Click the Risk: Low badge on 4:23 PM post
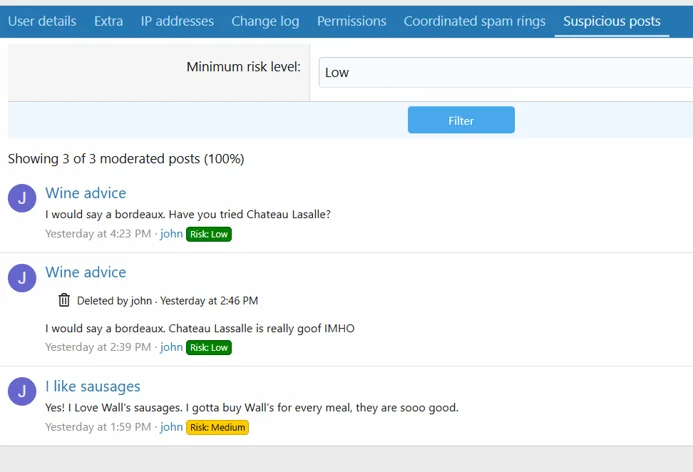693x472 pixels. tap(209, 234)
